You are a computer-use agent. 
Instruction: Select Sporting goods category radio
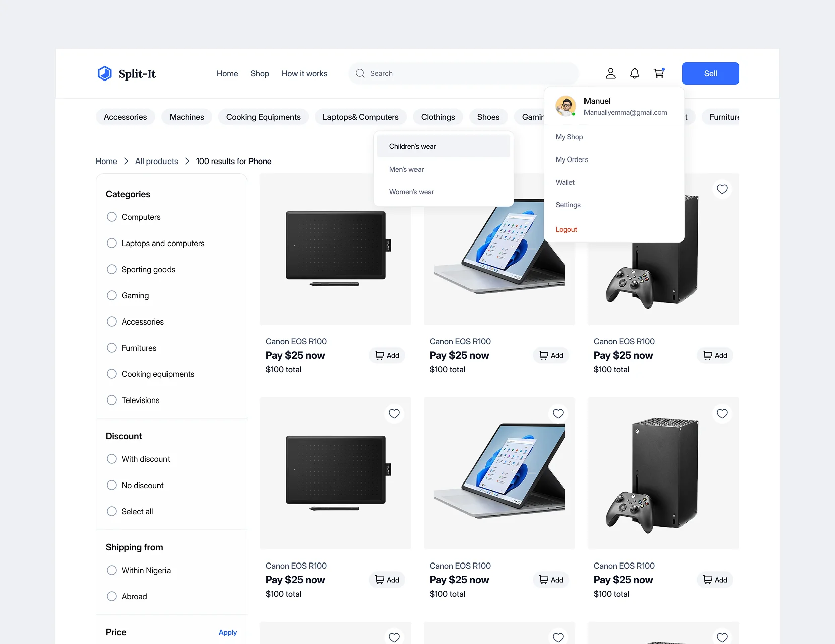(x=112, y=269)
